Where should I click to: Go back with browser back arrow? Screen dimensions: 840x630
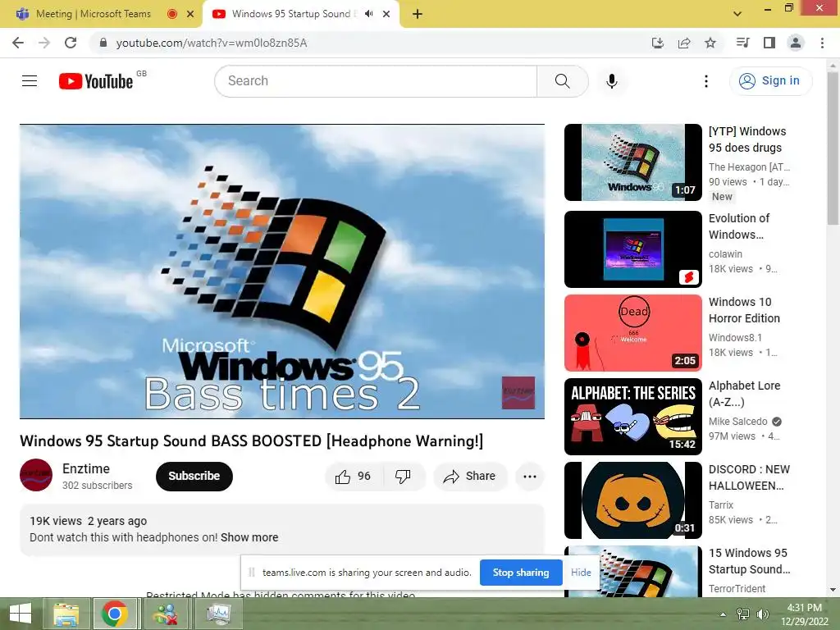[x=18, y=43]
